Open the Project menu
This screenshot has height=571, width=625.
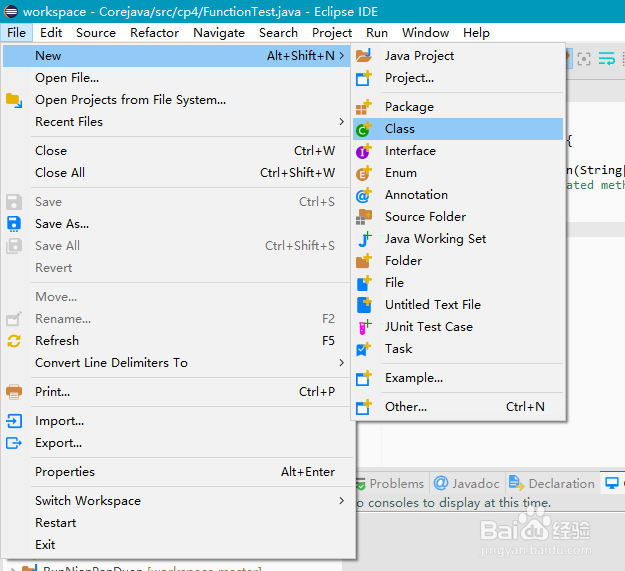coord(332,33)
